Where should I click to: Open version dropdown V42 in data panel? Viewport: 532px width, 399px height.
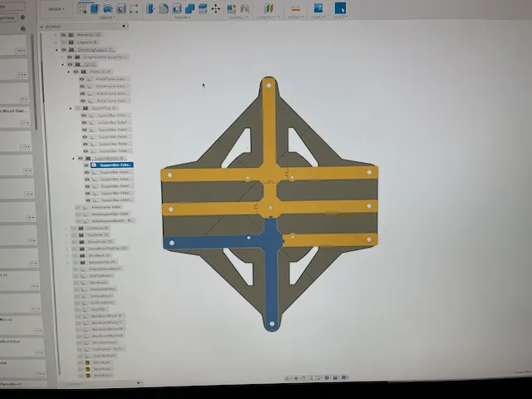(x=20, y=51)
